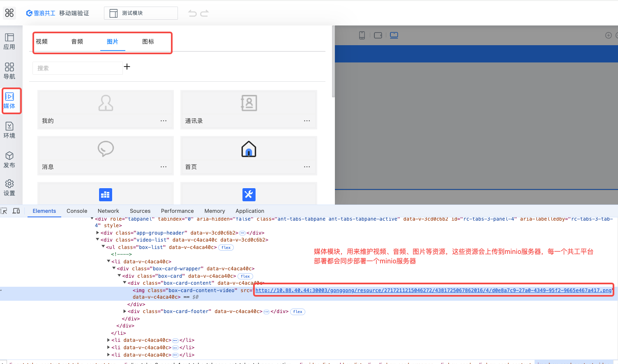This screenshot has height=364, width=618.
Task: Click flex badge on box-card-footer
Action: 298,311
